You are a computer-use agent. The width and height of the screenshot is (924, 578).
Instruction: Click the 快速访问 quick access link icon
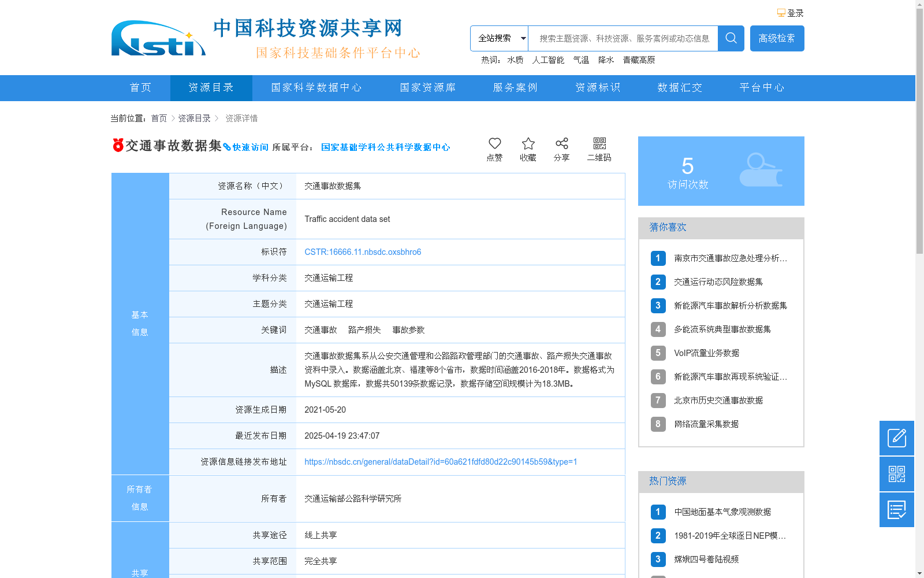coord(227,147)
